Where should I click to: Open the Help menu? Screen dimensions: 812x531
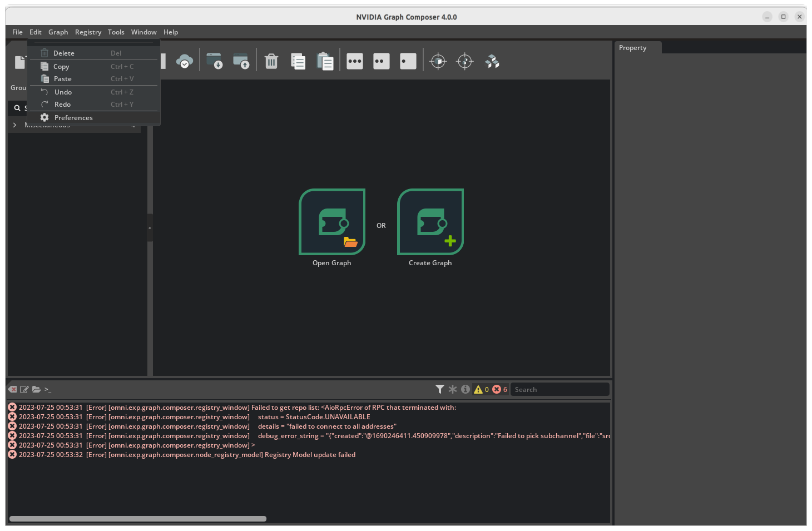171,32
